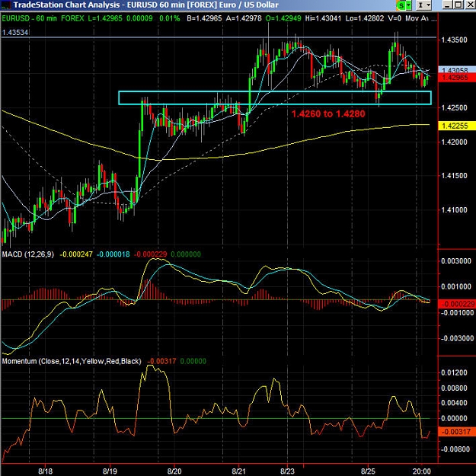
Task: Click the TradeStation window icon in title bar
Action: pos(6,5)
